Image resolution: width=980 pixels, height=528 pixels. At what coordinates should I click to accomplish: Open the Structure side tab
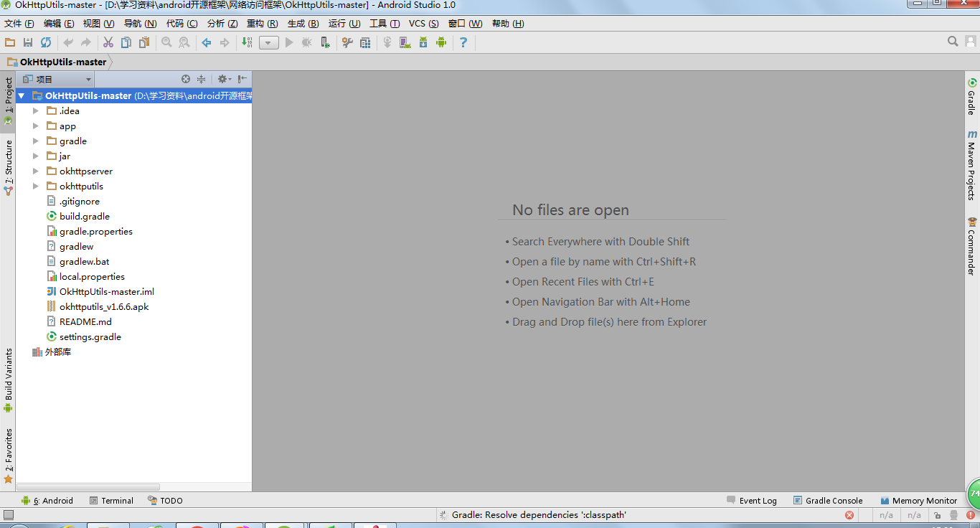(x=9, y=168)
